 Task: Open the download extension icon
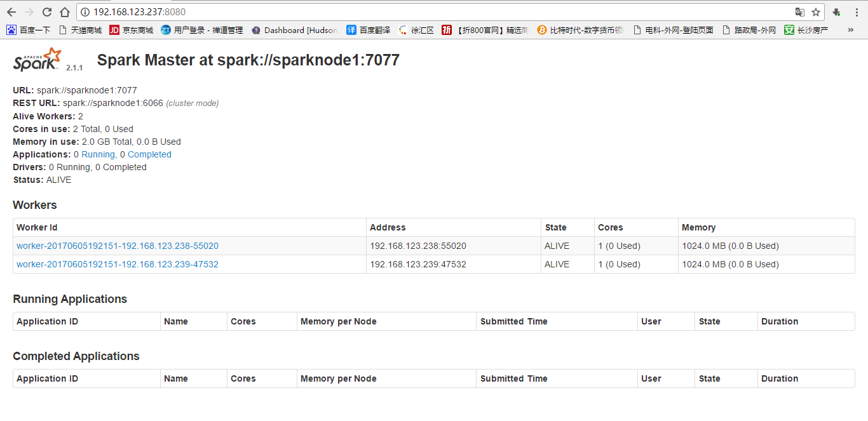837,12
